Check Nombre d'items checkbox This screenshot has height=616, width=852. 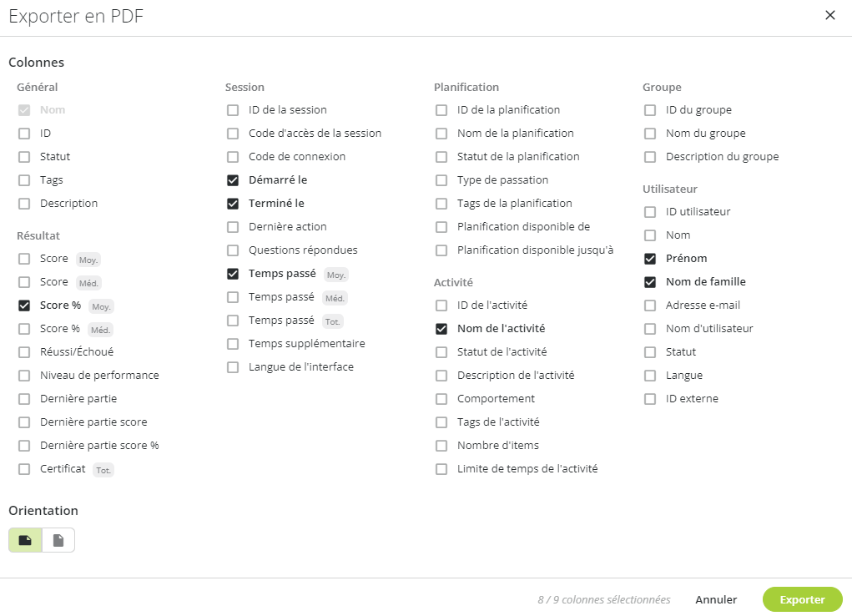click(441, 445)
